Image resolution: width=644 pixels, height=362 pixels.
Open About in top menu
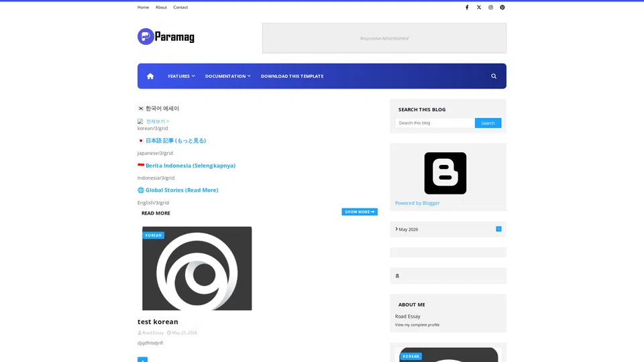[161, 7]
